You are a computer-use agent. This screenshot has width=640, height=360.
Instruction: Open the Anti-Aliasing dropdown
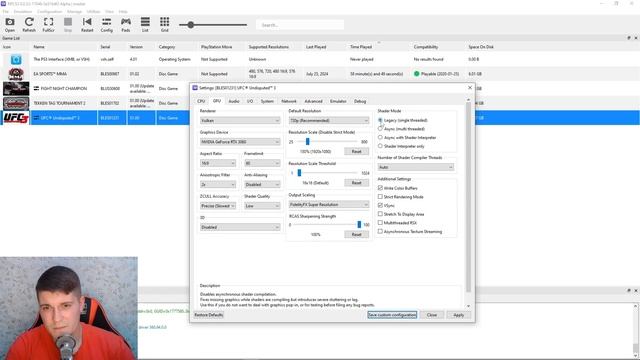tap(262, 184)
